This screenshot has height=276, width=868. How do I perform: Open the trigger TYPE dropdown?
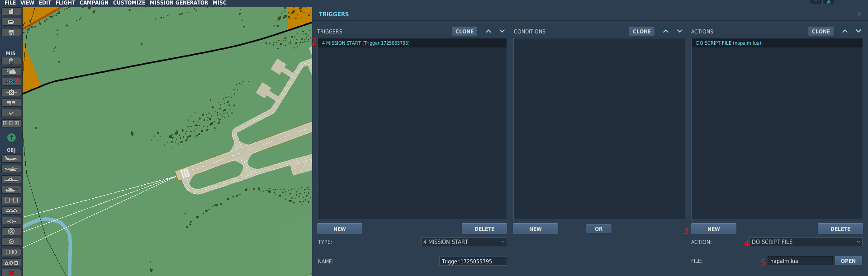click(464, 242)
